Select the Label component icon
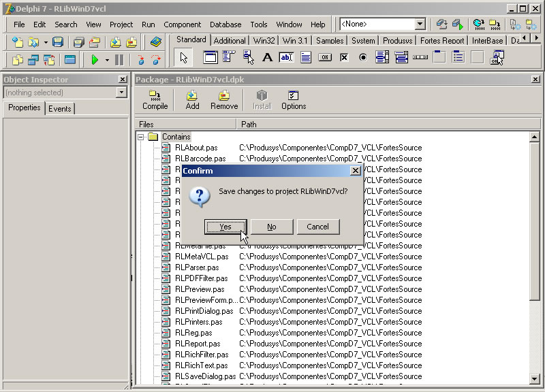Image resolution: width=545 pixels, height=392 pixels. 267,58
